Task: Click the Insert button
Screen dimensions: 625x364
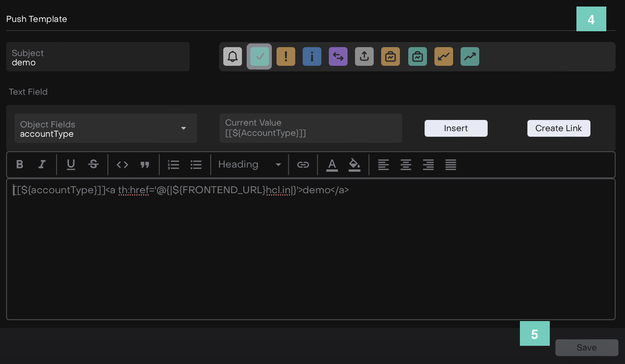Action: [456, 128]
